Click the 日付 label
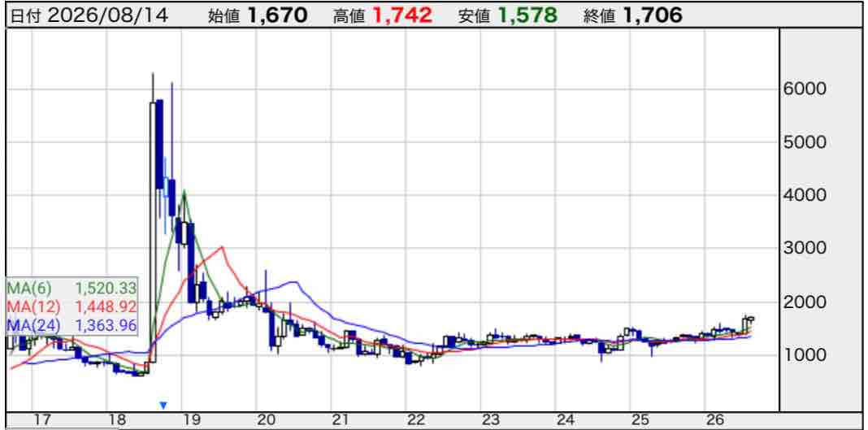Image resolution: width=868 pixels, height=430 pixels. coord(28,16)
